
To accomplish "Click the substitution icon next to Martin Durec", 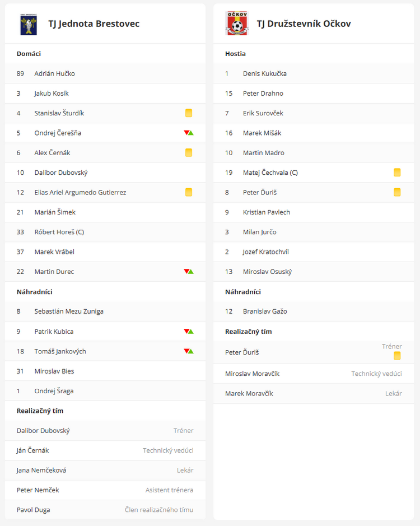I will coord(189,272).
